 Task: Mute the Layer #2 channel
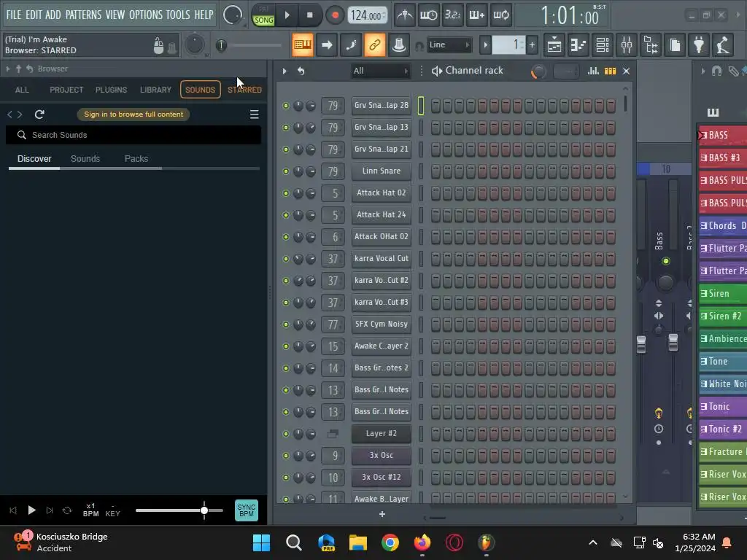tap(286, 434)
